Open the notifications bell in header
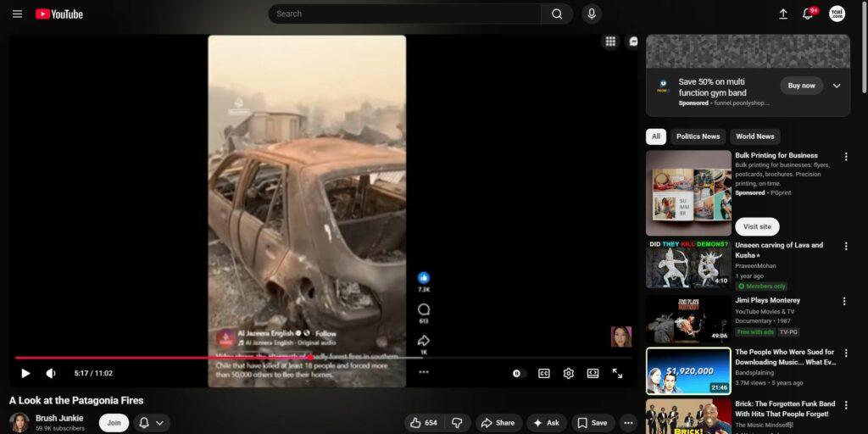The width and height of the screenshot is (868, 434). point(808,14)
